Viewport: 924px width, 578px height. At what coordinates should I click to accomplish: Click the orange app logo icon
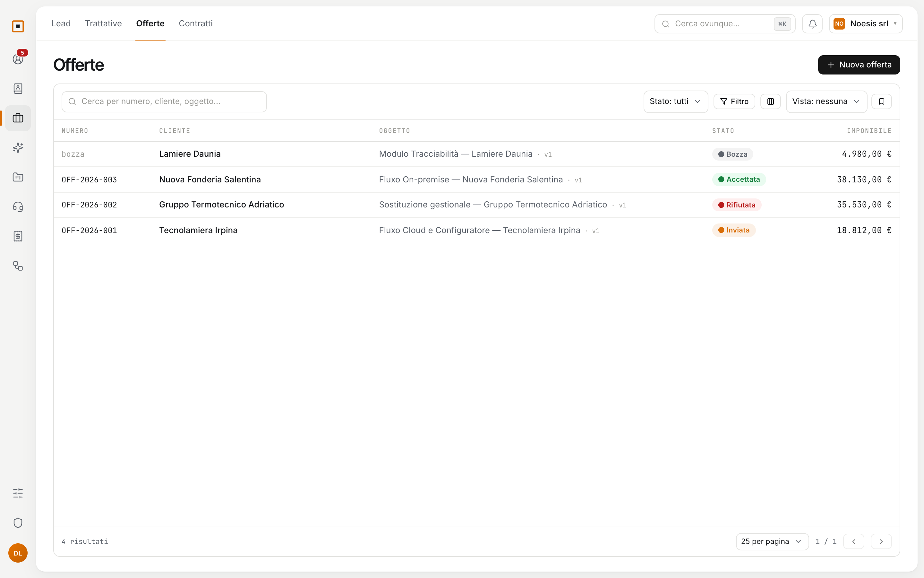click(18, 26)
